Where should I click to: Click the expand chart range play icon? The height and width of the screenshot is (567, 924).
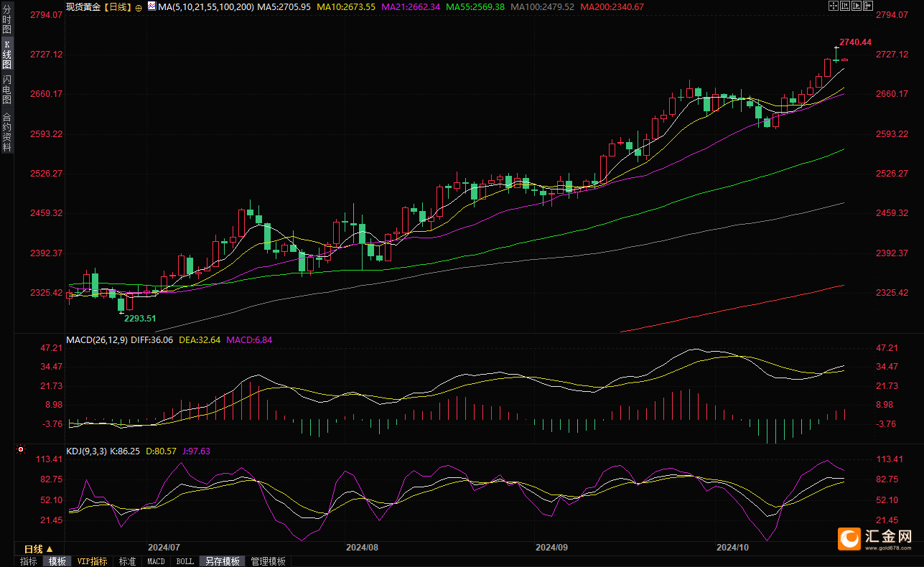tap(857, 6)
